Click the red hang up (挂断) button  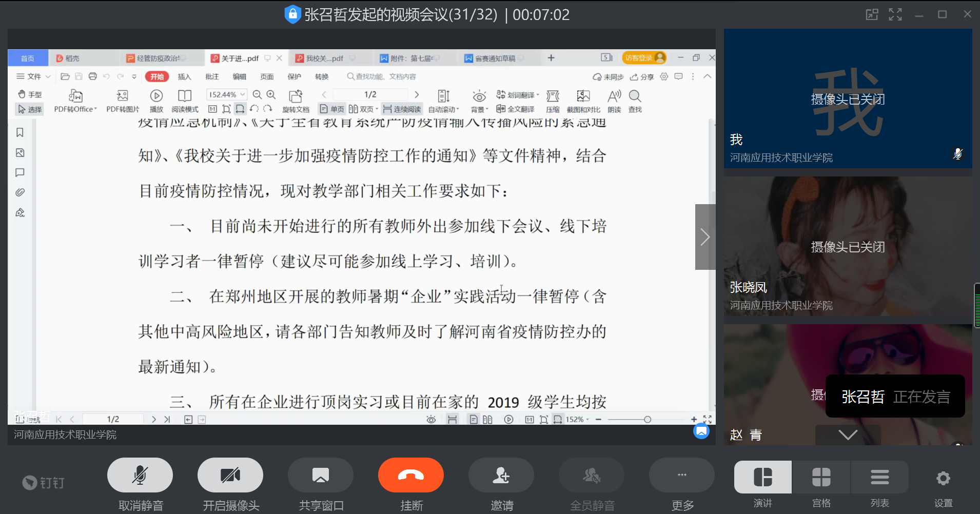[410, 475]
